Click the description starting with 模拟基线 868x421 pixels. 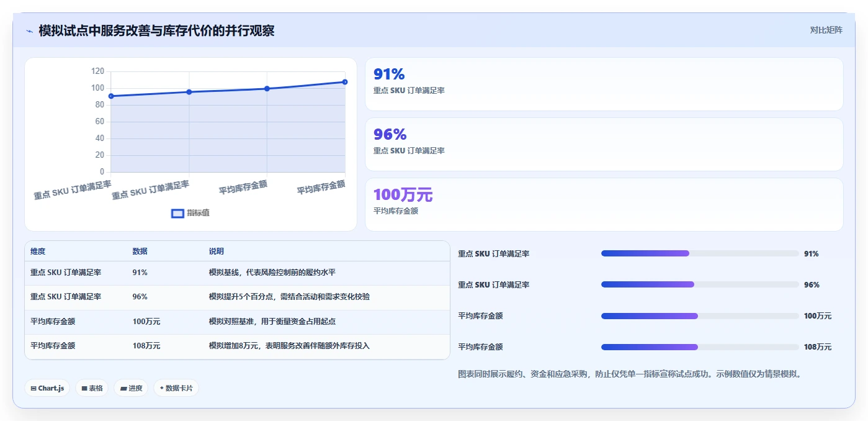coord(272,273)
